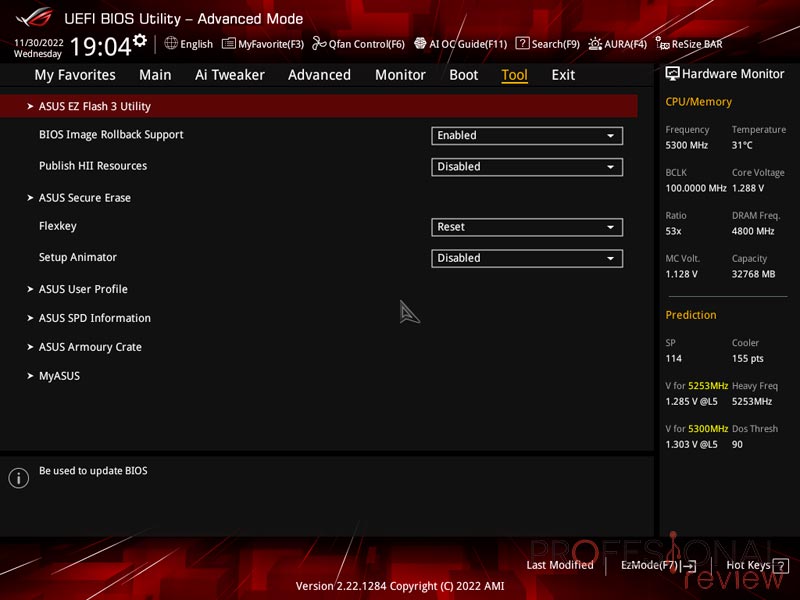Click the English language label
Image resolution: width=800 pixels, height=600 pixels.
click(x=196, y=44)
